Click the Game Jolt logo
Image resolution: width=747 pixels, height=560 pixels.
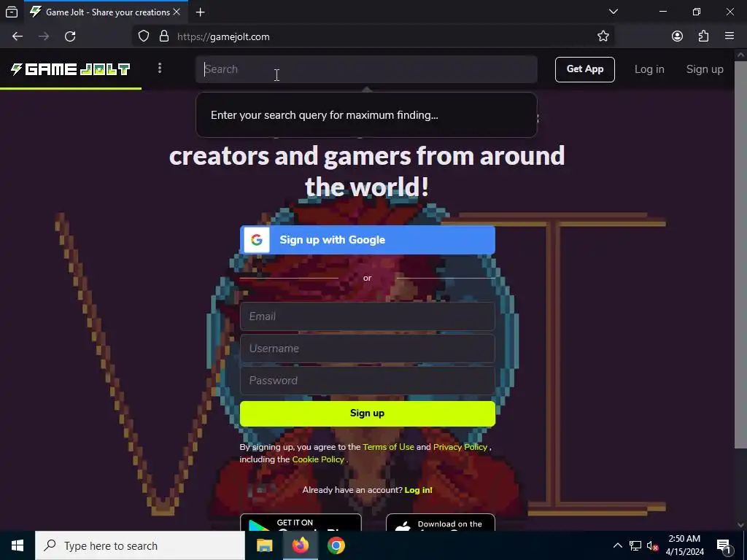71,69
